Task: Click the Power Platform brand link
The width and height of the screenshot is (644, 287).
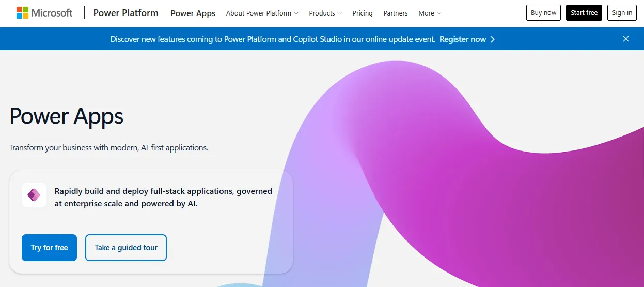Action: pyautogui.click(x=126, y=13)
